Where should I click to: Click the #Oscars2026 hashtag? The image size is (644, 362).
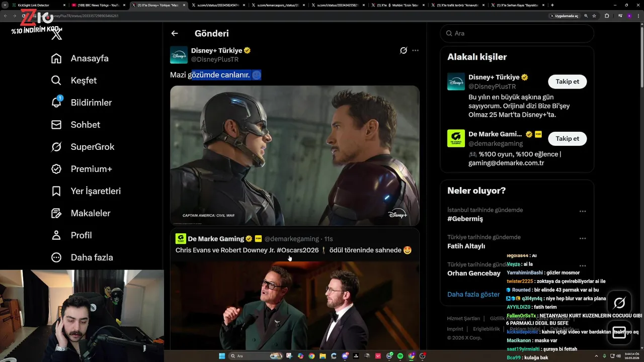[x=297, y=250]
